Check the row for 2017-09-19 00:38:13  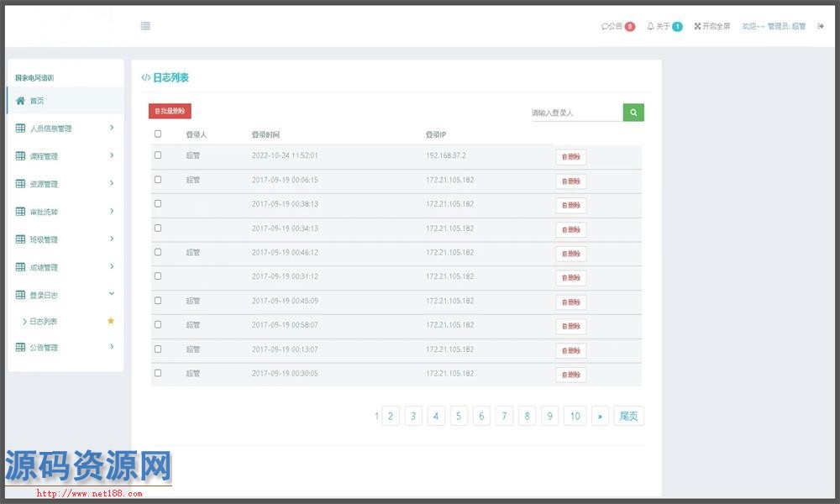pyautogui.click(x=158, y=203)
